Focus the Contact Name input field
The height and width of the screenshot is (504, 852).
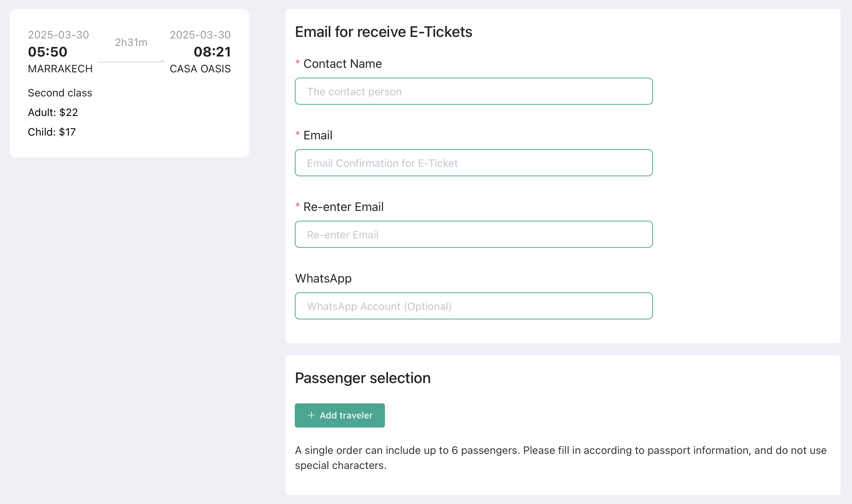474,91
